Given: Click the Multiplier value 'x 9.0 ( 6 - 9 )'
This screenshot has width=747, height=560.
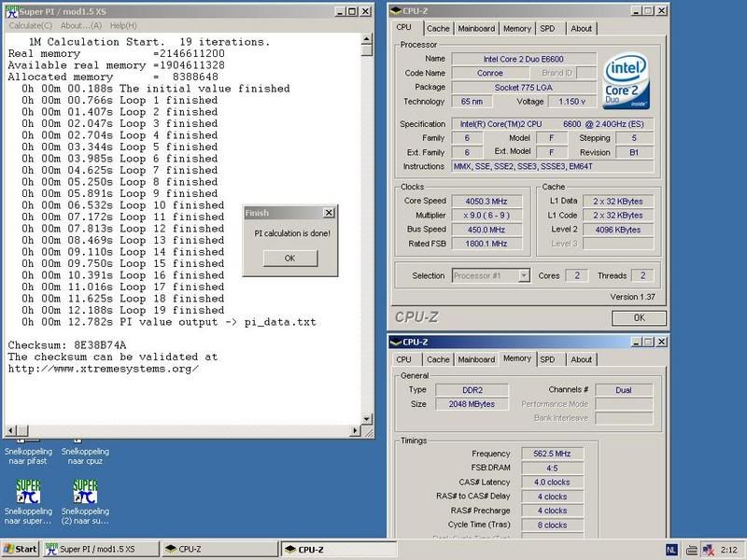Looking at the screenshot, I should click(x=486, y=216).
